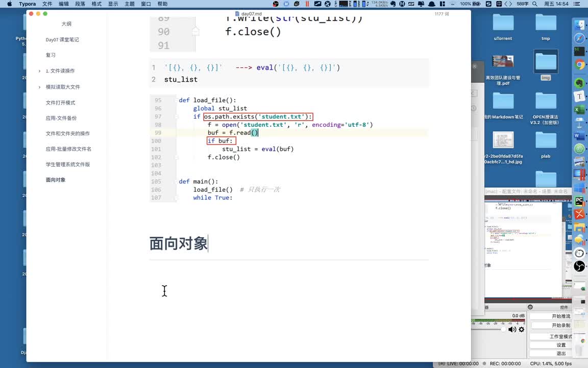The width and height of the screenshot is (588, 368).
Task: Open Evernote in the Dock
Action: 579,83
